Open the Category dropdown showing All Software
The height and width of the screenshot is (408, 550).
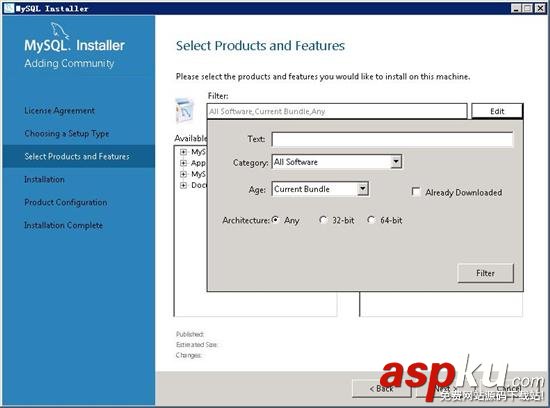click(x=337, y=162)
